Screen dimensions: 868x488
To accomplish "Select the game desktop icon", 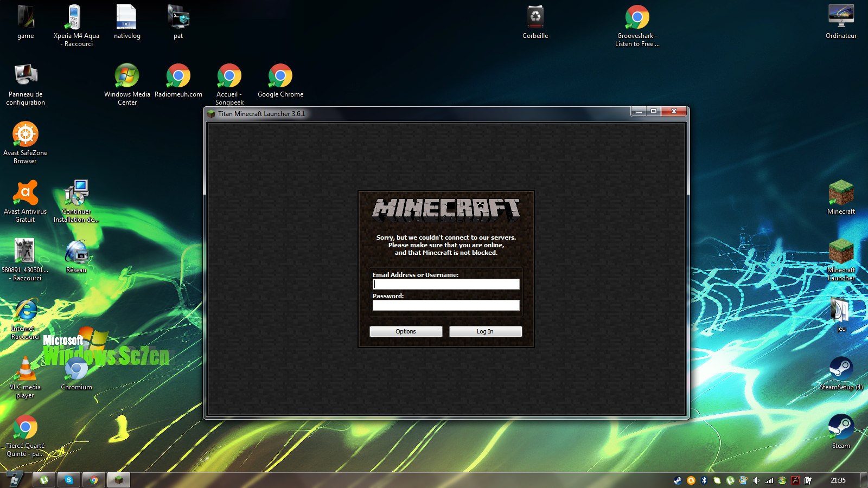I will click(x=25, y=22).
